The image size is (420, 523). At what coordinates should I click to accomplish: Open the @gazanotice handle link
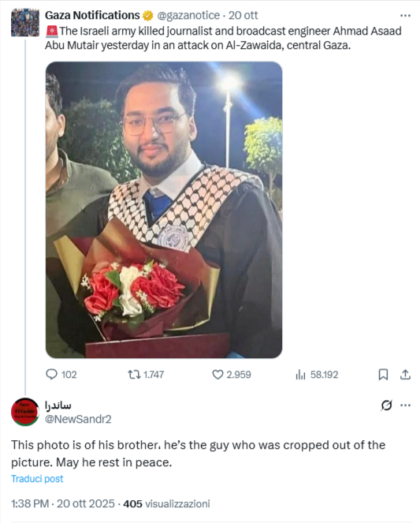[x=188, y=15]
